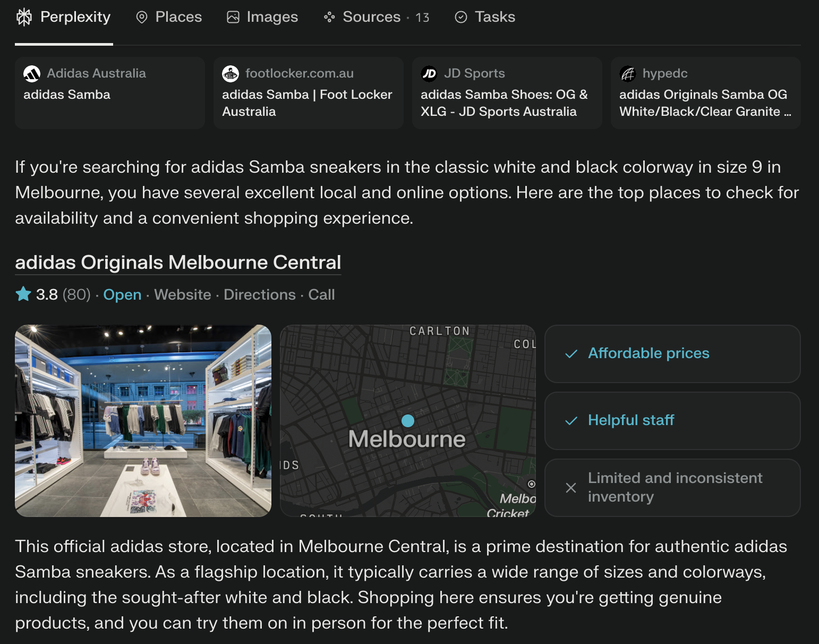The image size is (819, 644).
Task: Click the Call link
Action: pos(321,294)
